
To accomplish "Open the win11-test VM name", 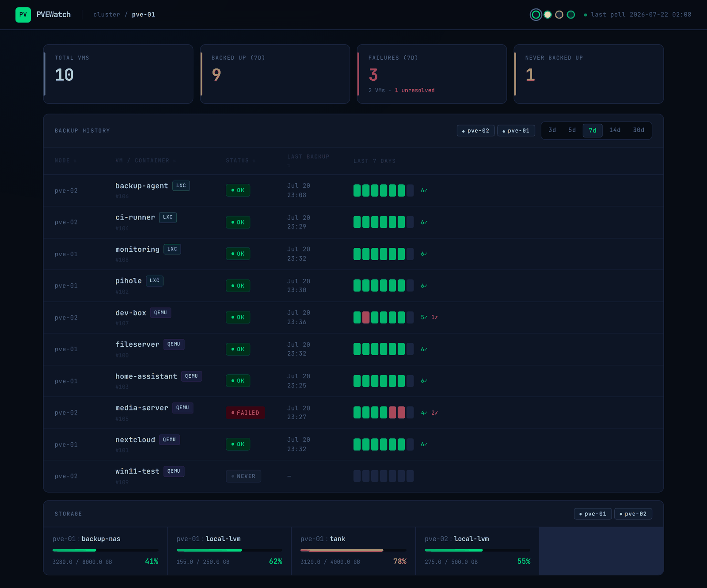I will coord(137,471).
